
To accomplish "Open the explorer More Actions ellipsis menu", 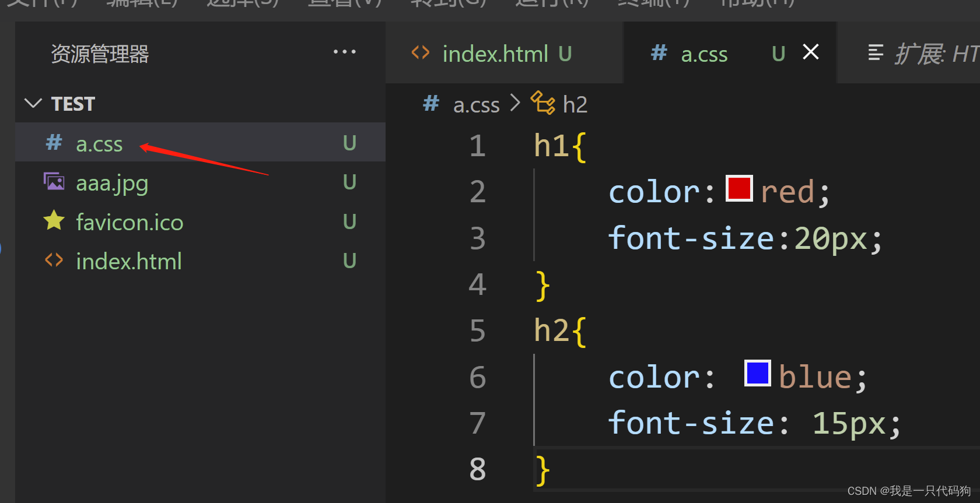I will [344, 52].
